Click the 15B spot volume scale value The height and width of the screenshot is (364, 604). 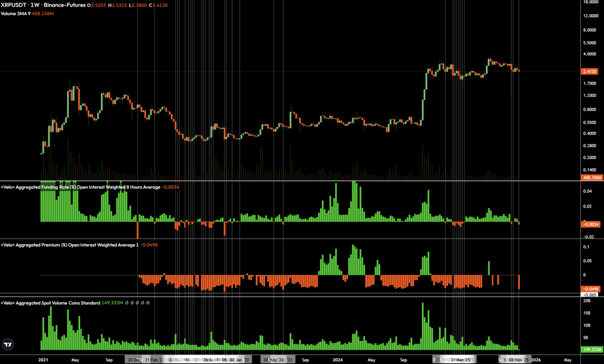click(587, 313)
